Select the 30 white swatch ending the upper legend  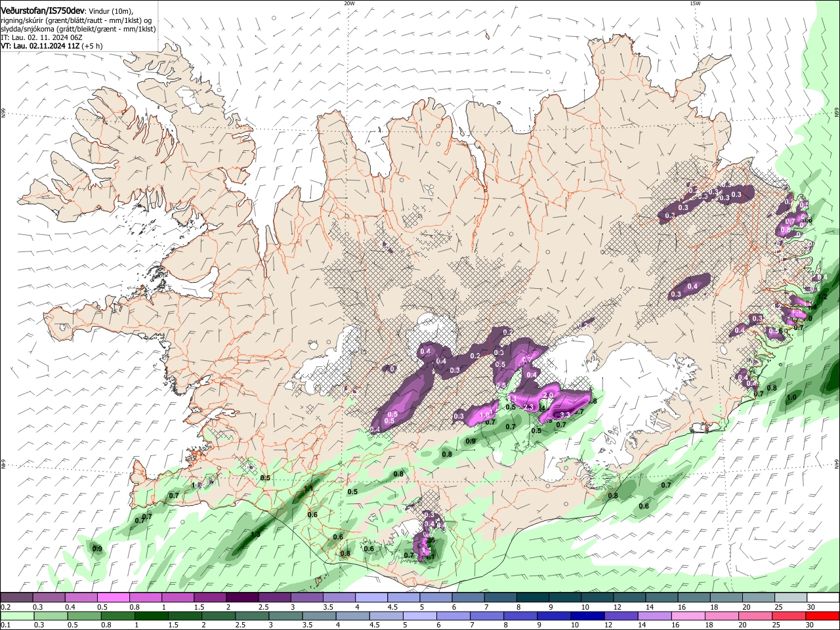(822, 598)
